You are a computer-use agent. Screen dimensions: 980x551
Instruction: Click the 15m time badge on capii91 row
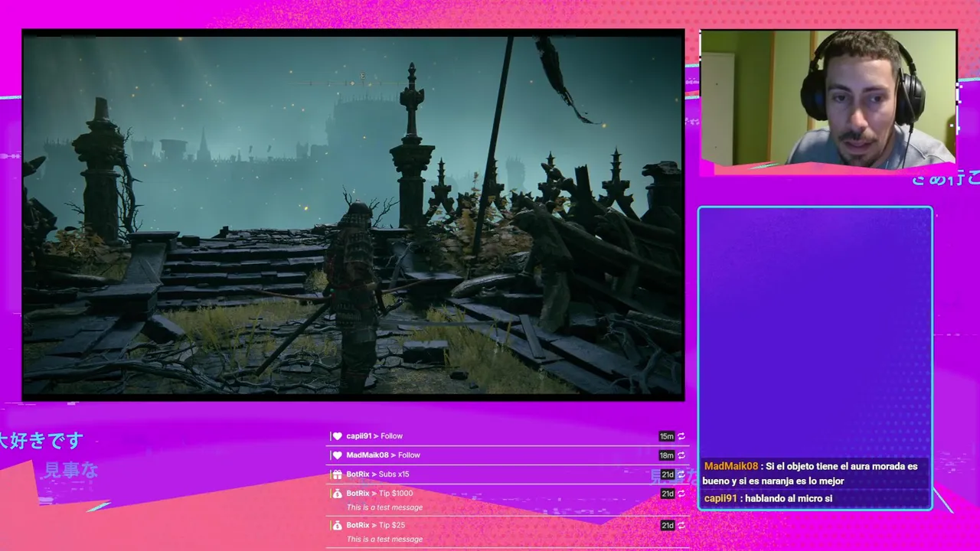(667, 436)
